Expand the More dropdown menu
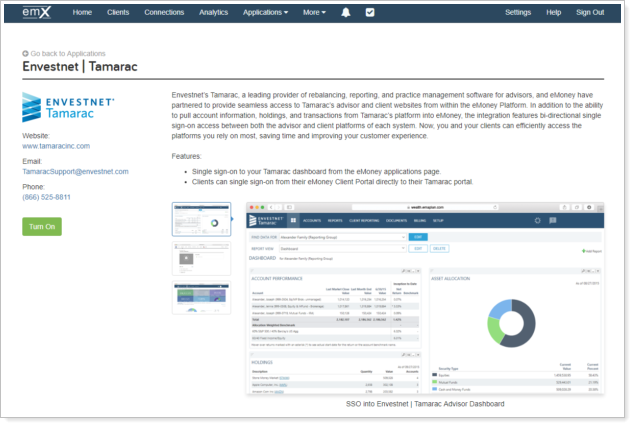Screen dimensions: 634x427 315,12
